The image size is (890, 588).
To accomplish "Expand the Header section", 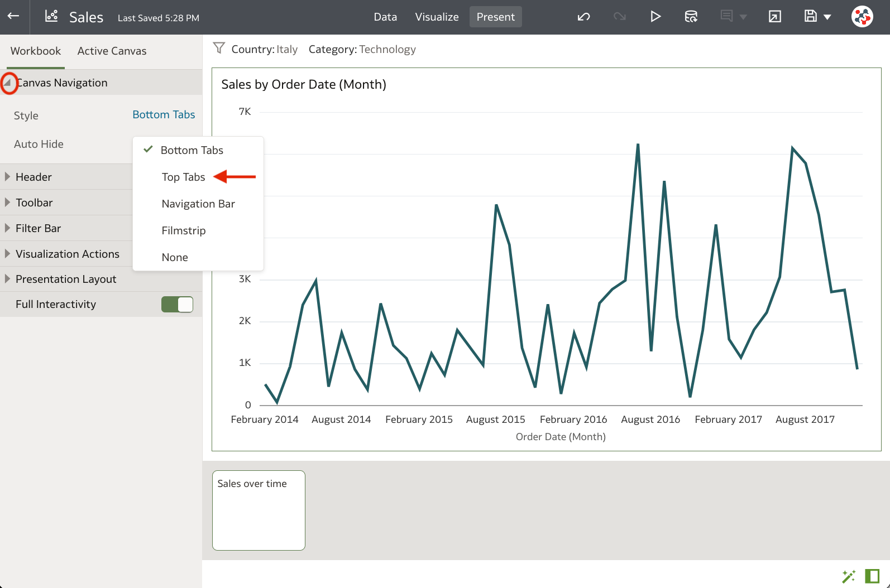I will pos(8,177).
